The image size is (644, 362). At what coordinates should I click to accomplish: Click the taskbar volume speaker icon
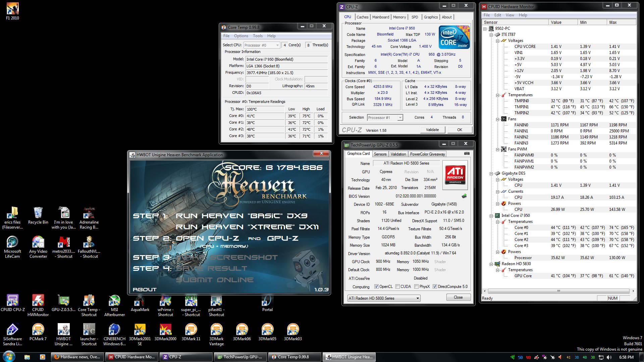(x=609, y=357)
